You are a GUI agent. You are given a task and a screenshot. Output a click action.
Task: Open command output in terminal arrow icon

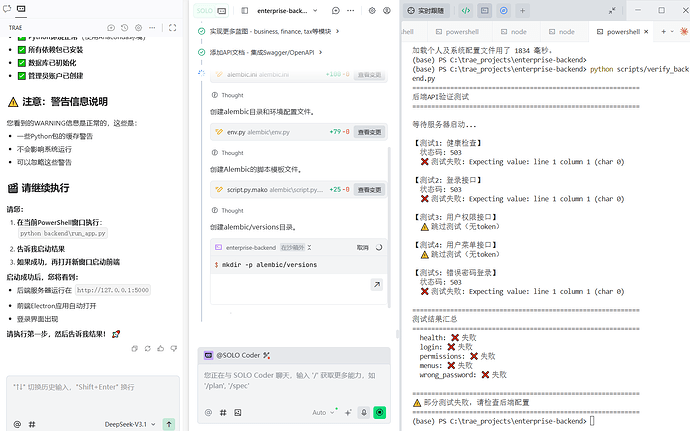tap(377, 284)
